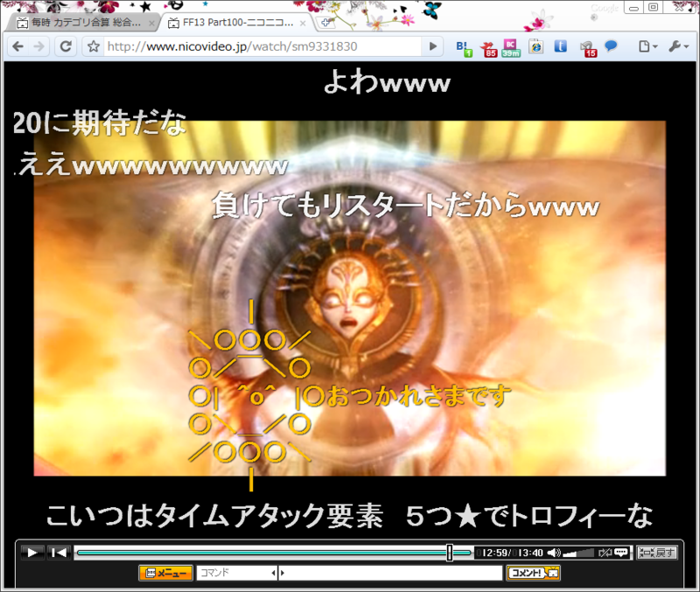Seek to the middle of the seek bar
The height and width of the screenshot is (592, 700).
[274, 553]
